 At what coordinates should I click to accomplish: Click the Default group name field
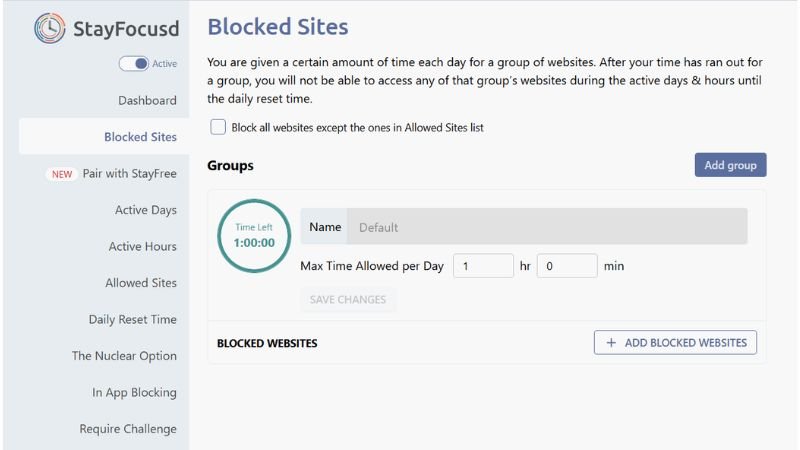coord(547,227)
